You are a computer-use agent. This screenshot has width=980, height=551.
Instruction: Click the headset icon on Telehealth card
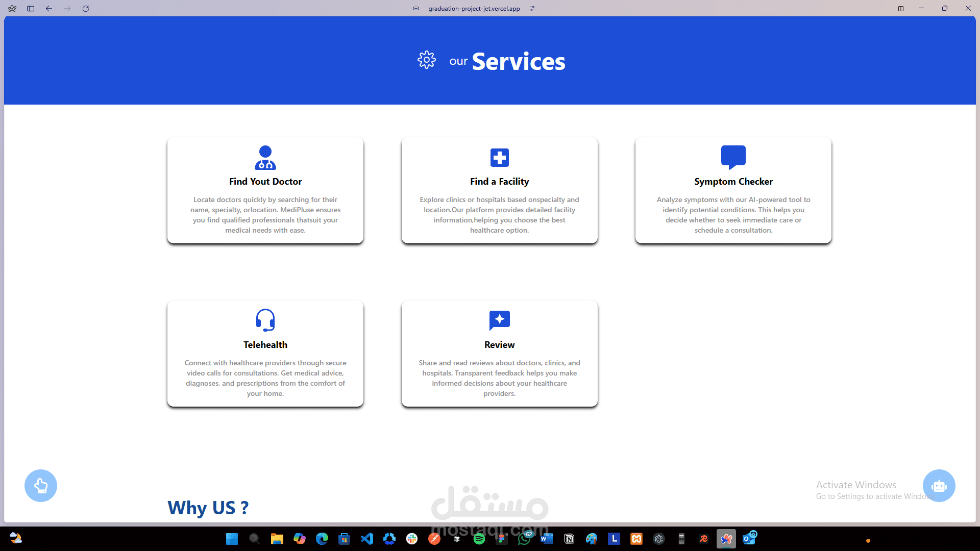click(265, 320)
